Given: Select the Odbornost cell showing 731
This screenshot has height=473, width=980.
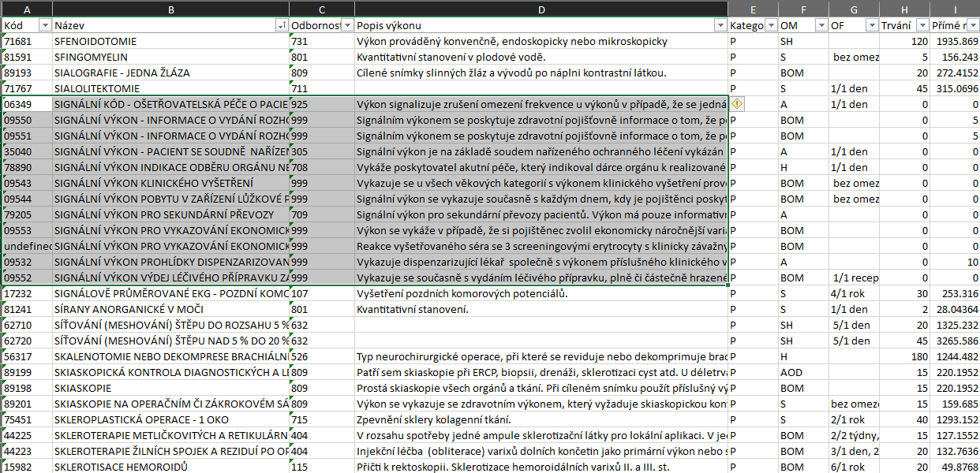Looking at the screenshot, I should pos(322,41).
